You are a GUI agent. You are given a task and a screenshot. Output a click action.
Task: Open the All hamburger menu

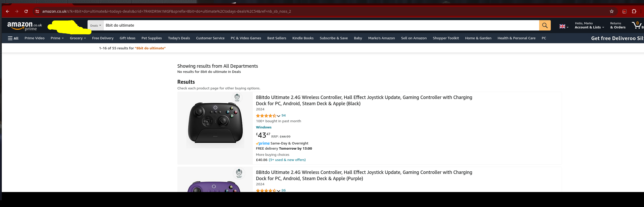[x=13, y=38]
